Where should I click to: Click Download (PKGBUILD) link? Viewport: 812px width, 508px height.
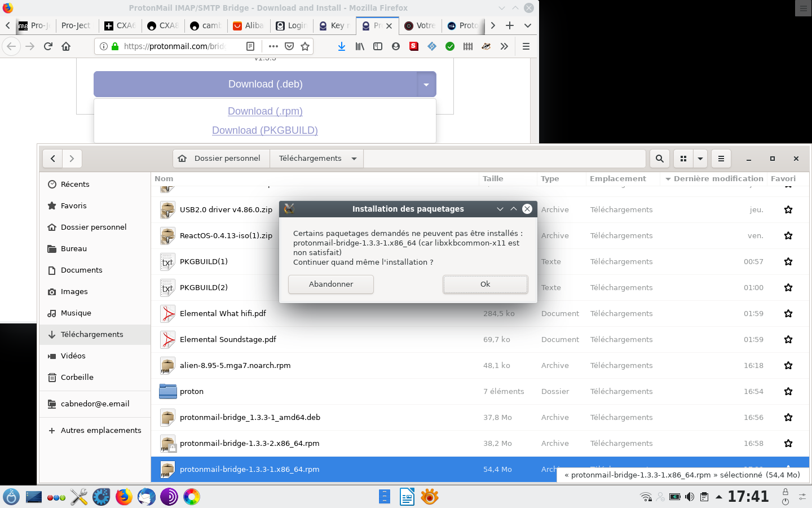(265, 130)
